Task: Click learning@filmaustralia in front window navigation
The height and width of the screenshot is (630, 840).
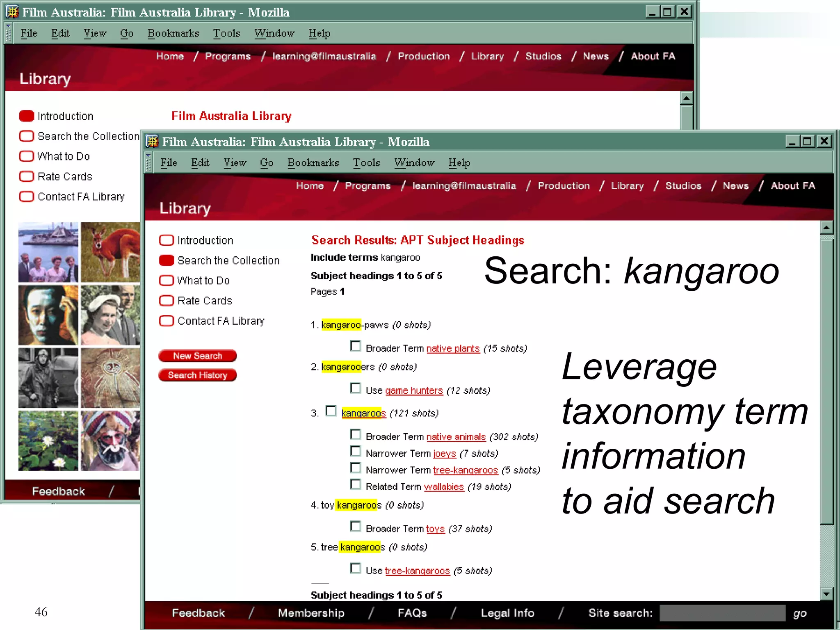Action: coord(464,186)
